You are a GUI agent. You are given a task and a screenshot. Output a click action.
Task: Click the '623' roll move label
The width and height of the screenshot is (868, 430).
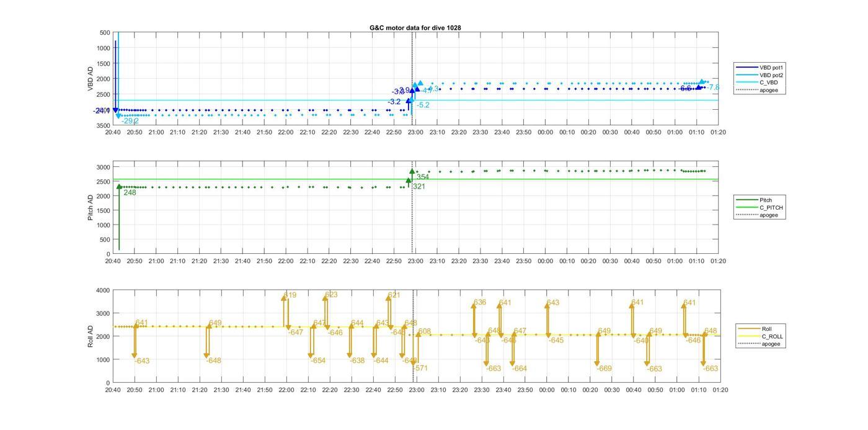(332, 295)
